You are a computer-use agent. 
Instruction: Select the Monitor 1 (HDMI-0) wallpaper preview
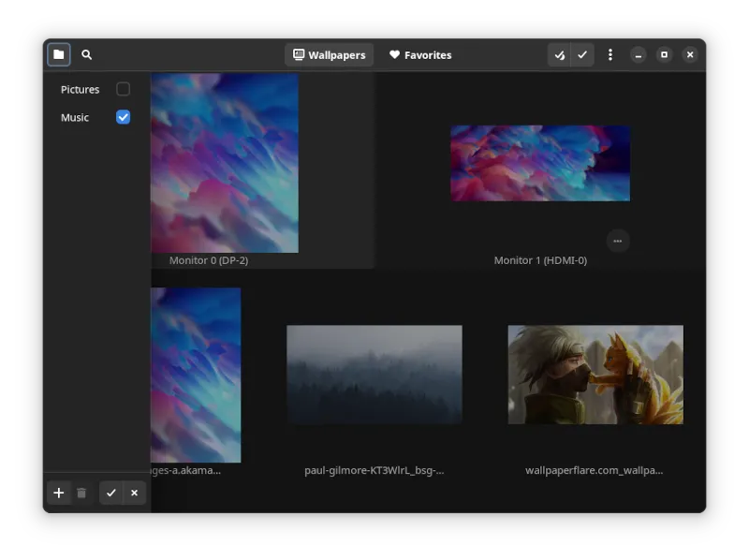tap(540, 163)
